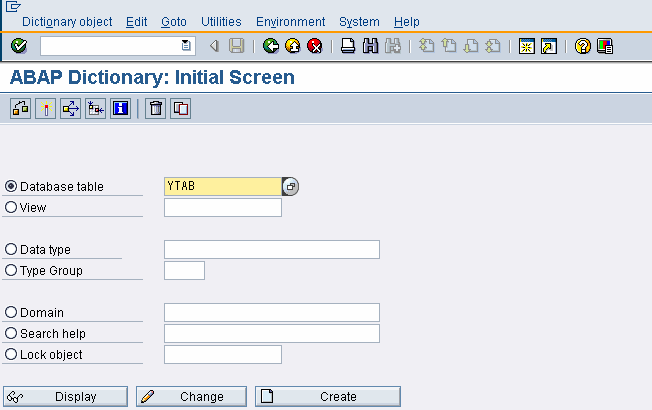
Task: Open search help for Database table field
Action: 291,187
